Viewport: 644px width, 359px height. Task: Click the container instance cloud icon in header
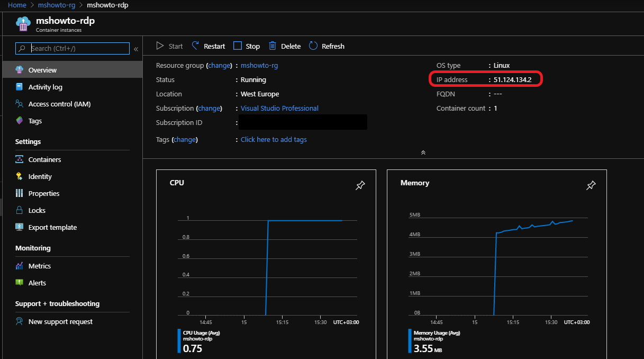click(23, 24)
